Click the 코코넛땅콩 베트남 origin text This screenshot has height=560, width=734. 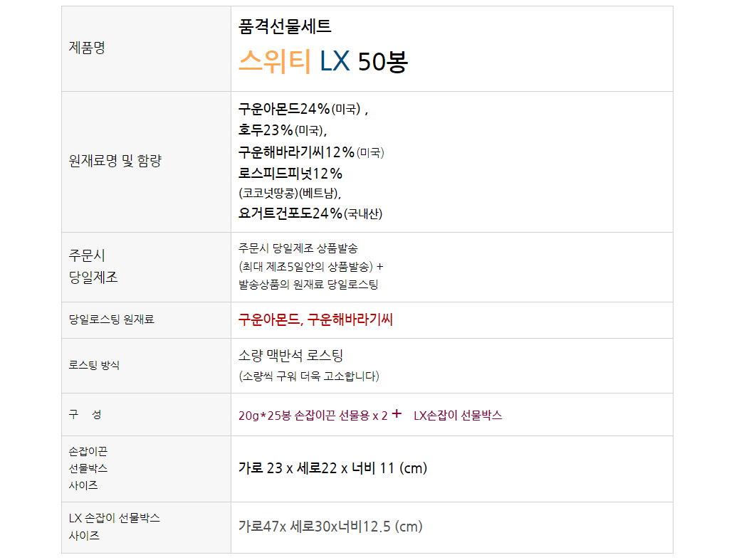[289, 193]
